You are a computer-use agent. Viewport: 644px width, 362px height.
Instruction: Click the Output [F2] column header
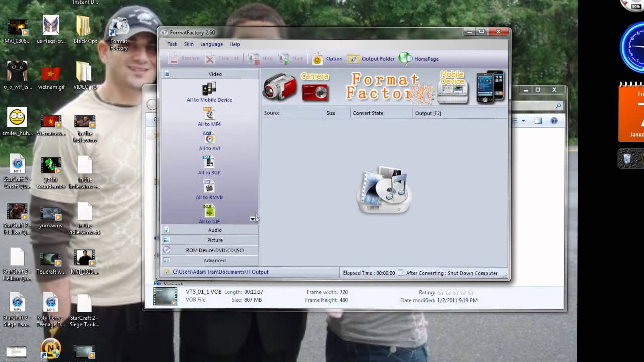coord(455,113)
